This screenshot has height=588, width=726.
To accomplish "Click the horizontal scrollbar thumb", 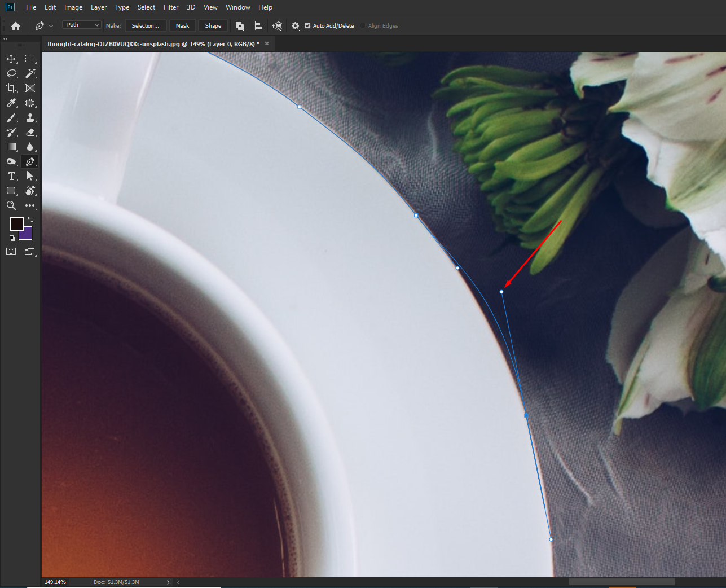I will pos(622,582).
